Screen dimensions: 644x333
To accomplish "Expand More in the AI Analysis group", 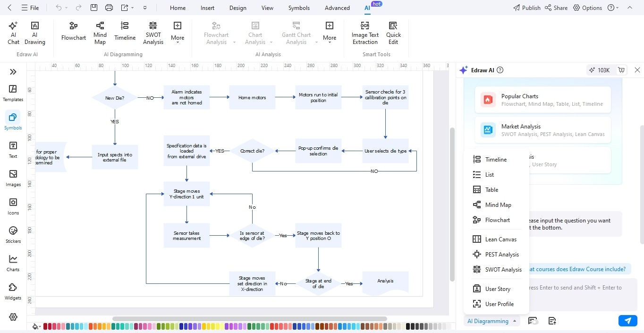I will coord(330,33).
